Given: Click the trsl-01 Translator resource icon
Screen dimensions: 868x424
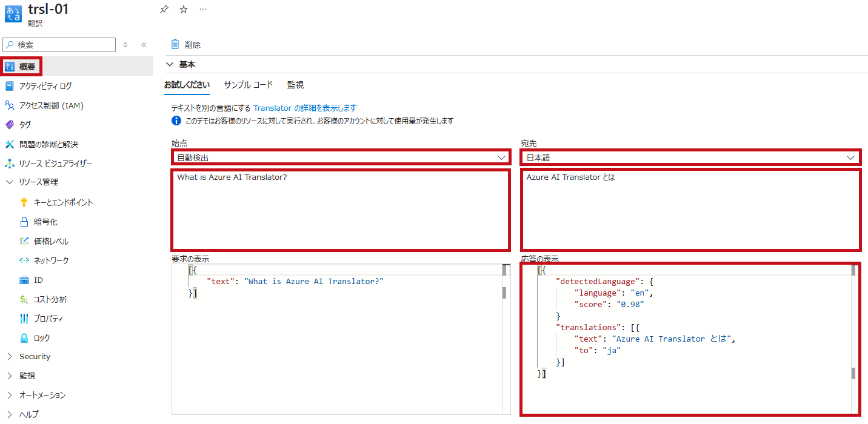Looking at the screenshot, I should click(13, 14).
